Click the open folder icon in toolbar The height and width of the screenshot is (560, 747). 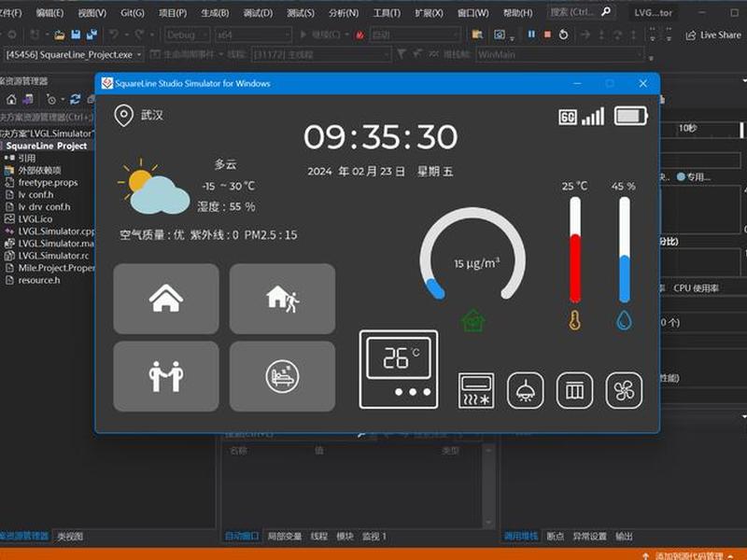tap(59, 35)
